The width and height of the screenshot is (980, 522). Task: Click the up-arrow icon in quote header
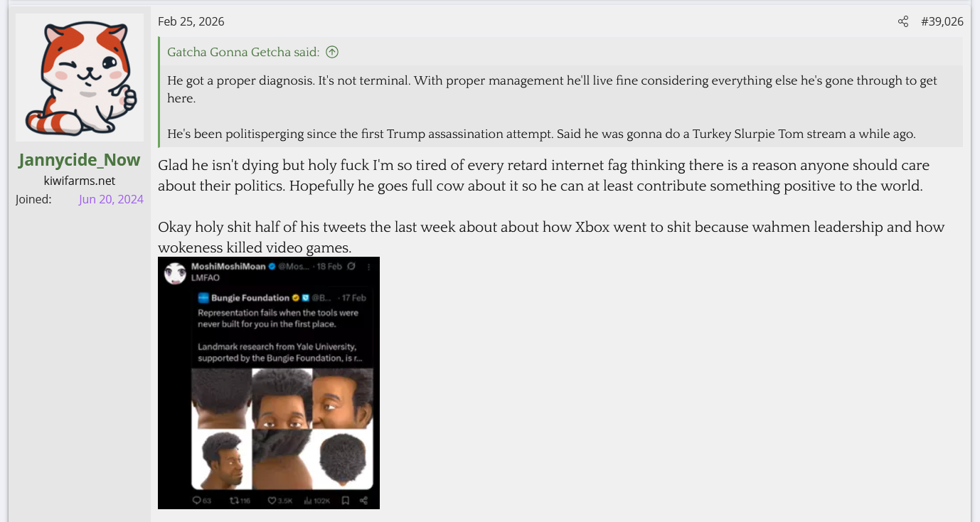(332, 52)
